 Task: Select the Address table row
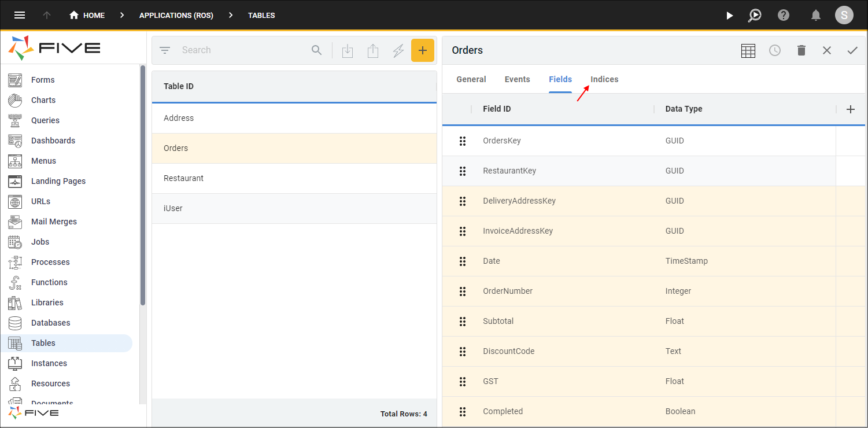click(x=294, y=118)
